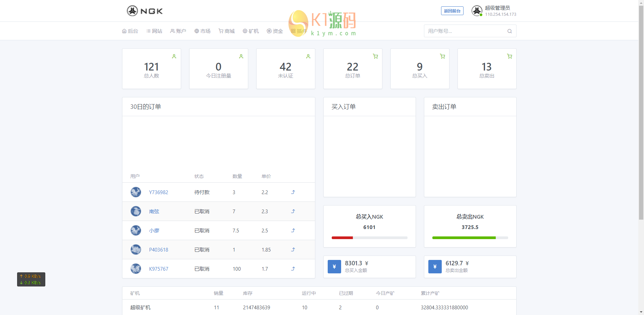Open the 后台 menu

point(130,31)
